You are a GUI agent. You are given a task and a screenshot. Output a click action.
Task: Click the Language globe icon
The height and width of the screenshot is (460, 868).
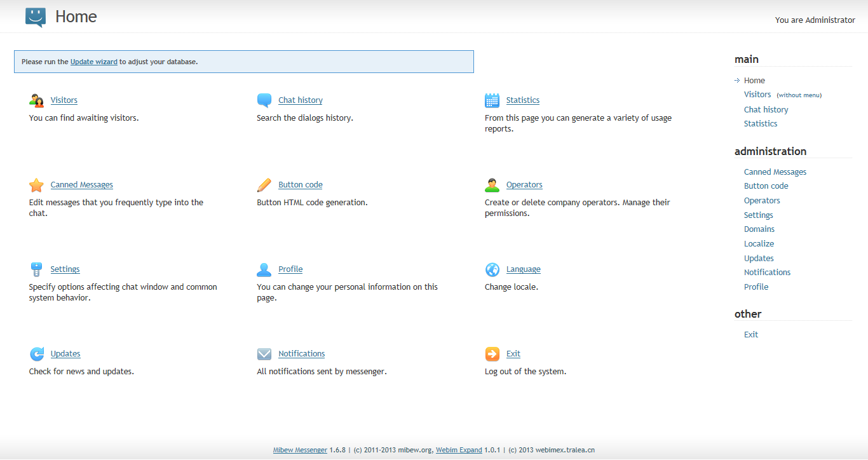pyautogui.click(x=492, y=269)
